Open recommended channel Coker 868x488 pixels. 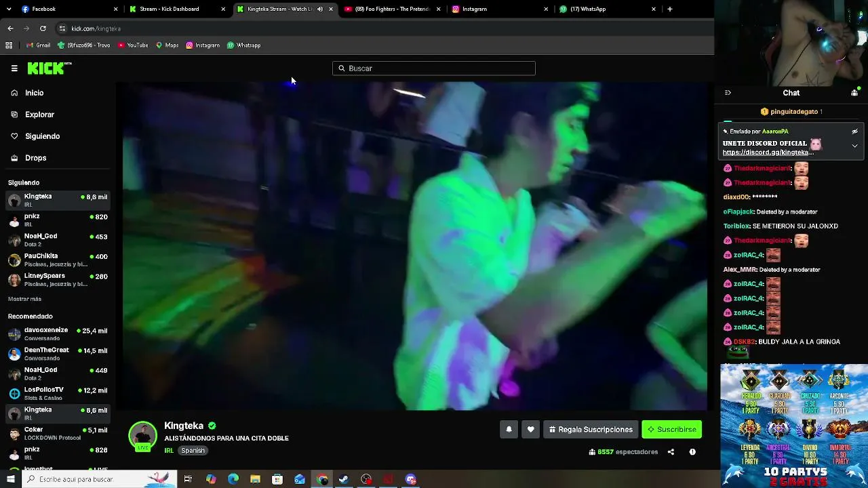[x=57, y=433]
